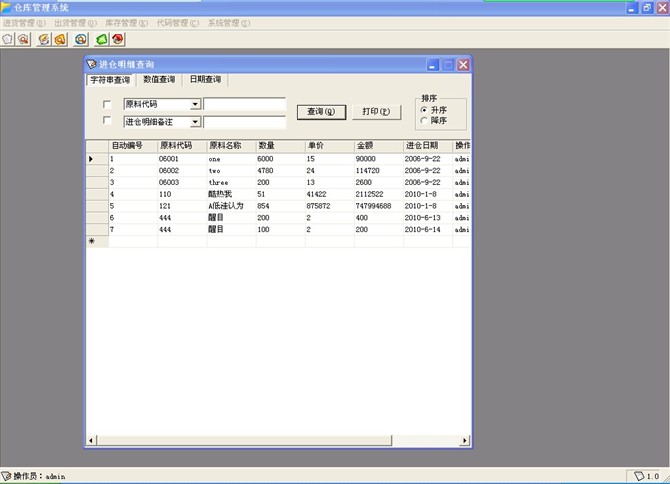Click the cell with code 06003

click(x=182, y=182)
